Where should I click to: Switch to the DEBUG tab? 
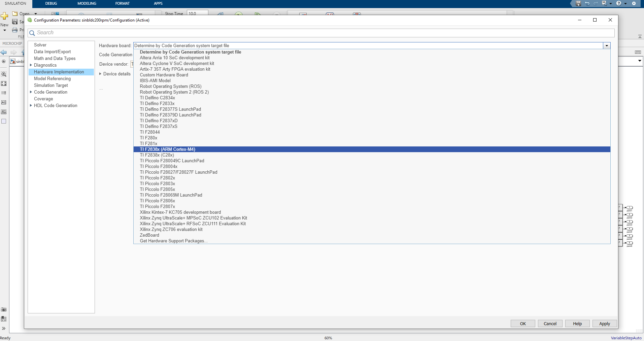pos(51,3)
